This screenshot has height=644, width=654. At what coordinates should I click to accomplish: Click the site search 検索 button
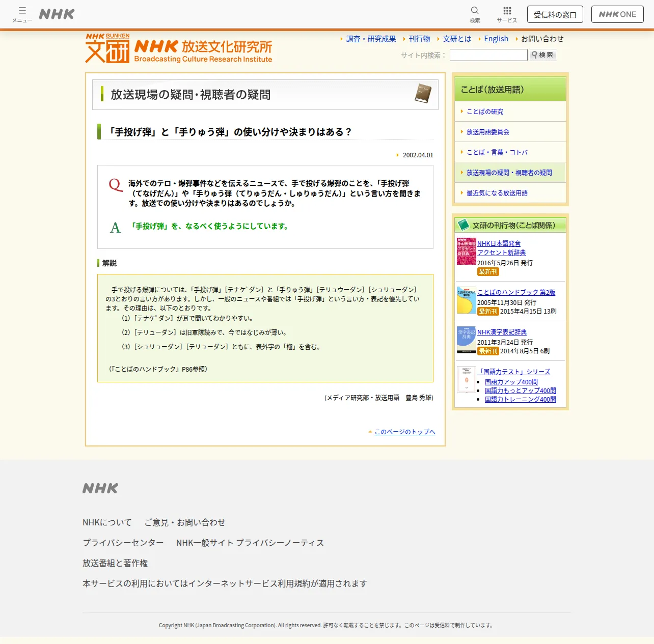(x=543, y=55)
